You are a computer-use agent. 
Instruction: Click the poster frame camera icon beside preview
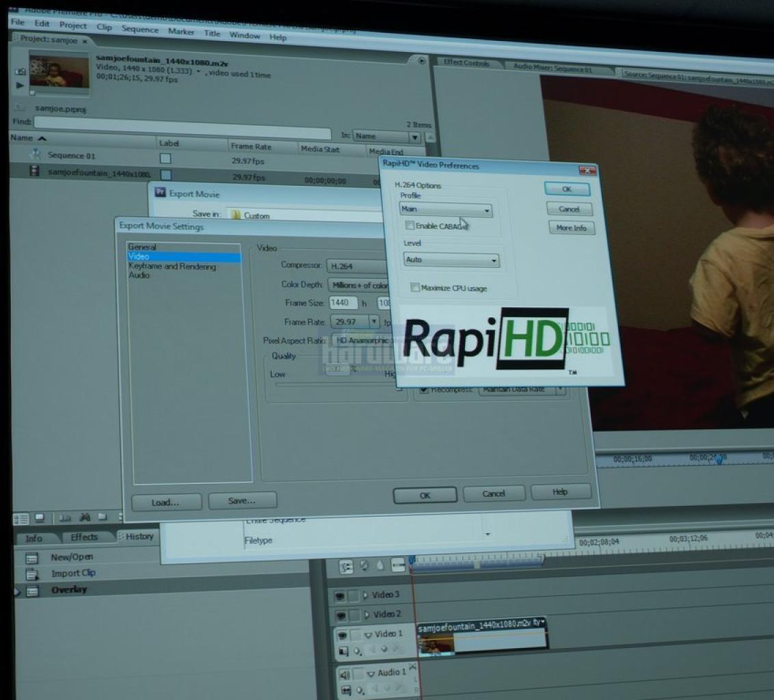tap(21, 72)
